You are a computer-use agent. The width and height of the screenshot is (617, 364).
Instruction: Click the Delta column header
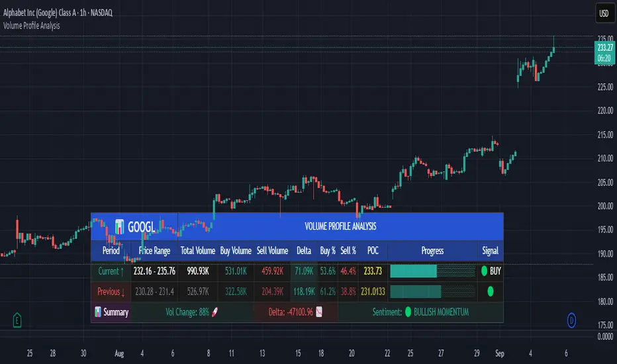(x=304, y=251)
